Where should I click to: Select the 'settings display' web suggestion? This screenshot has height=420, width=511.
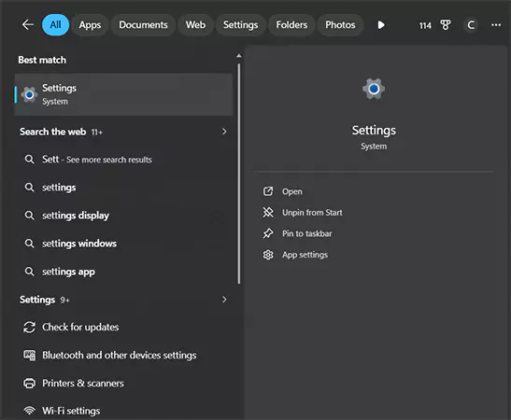pyautogui.click(x=123, y=216)
